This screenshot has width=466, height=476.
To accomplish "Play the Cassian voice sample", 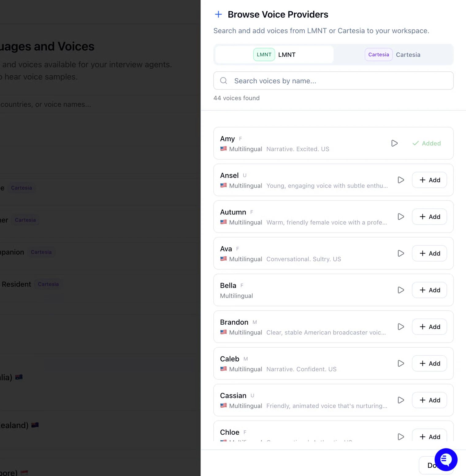I will pyautogui.click(x=401, y=400).
